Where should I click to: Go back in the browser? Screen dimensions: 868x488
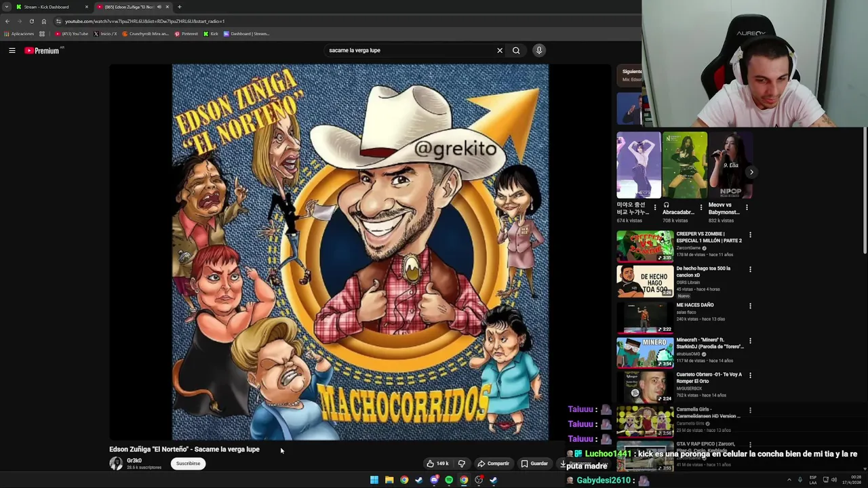pos(7,21)
